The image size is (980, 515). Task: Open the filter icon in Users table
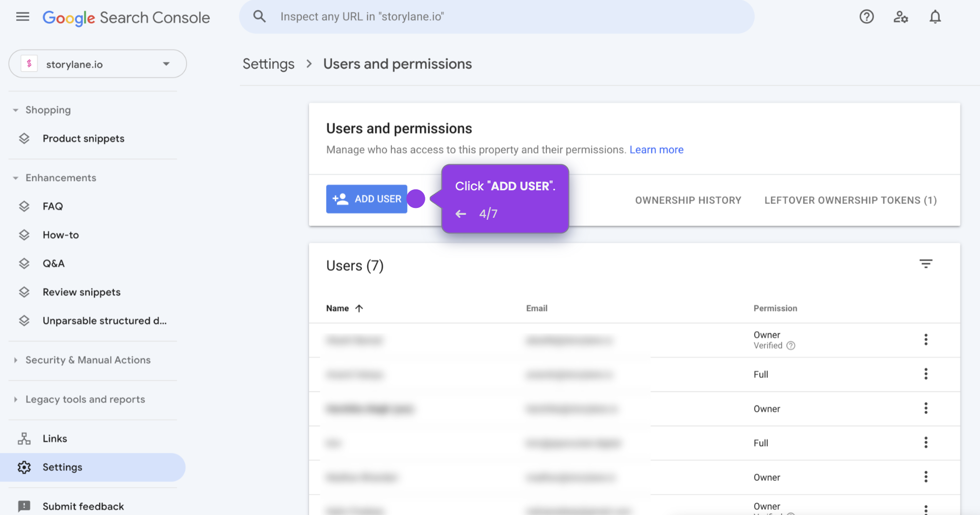click(926, 264)
